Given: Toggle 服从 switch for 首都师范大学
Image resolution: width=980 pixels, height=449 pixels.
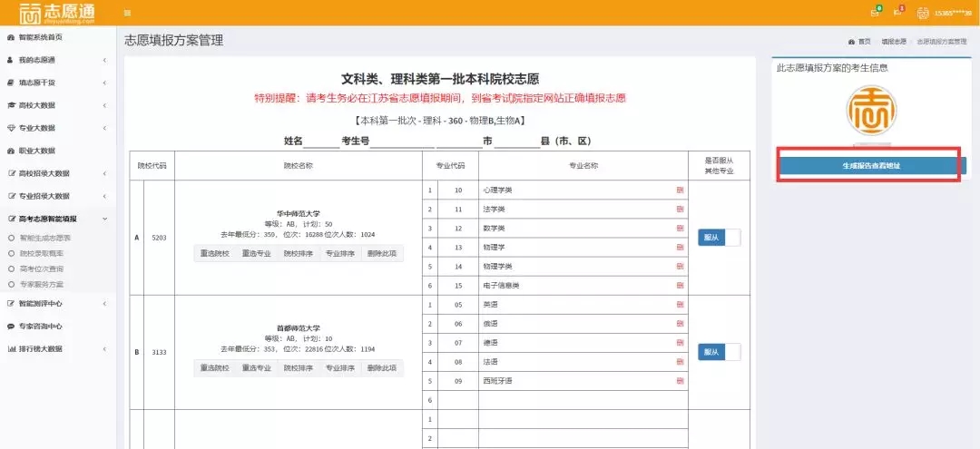Looking at the screenshot, I should click(719, 352).
